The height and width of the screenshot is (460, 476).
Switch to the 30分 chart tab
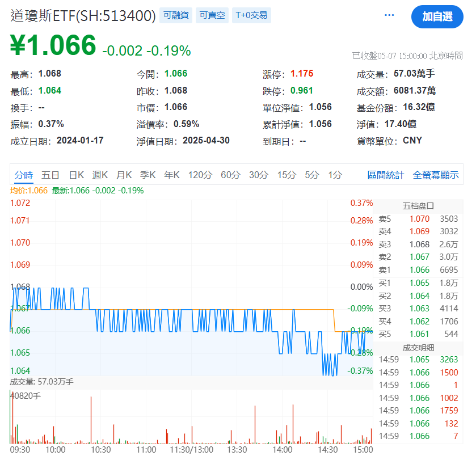pos(259,175)
